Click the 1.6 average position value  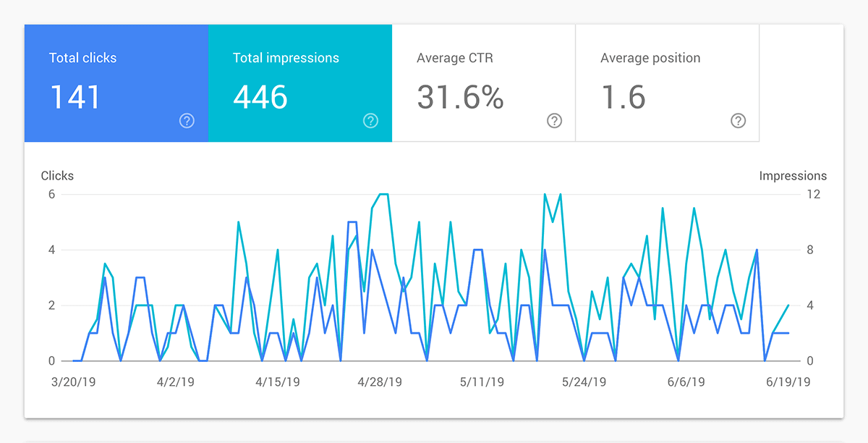[623, 97]
